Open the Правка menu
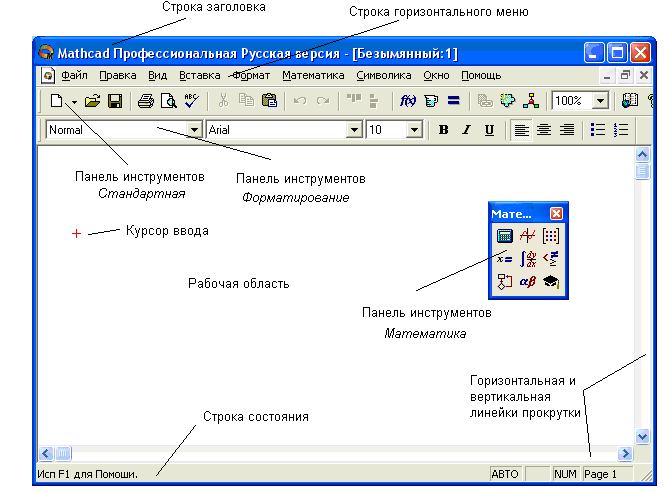The image size is (666, 492). pos(118,76)
